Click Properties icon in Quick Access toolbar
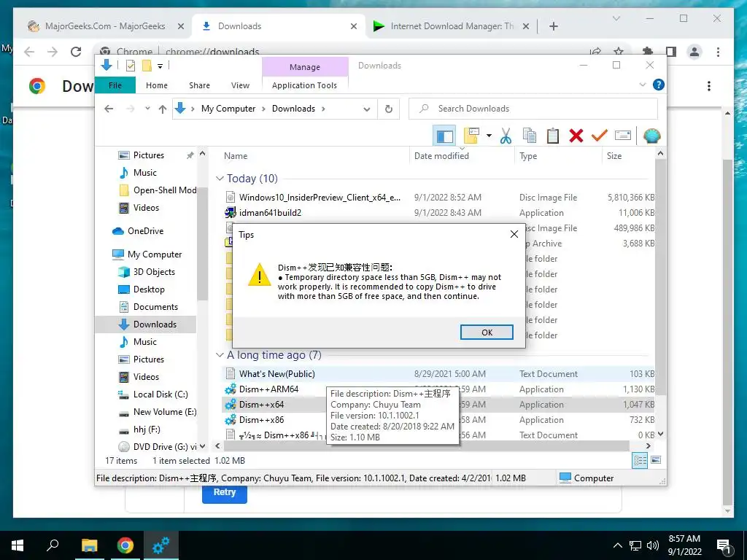The image size is (747, 560). [x=131, y=66]
